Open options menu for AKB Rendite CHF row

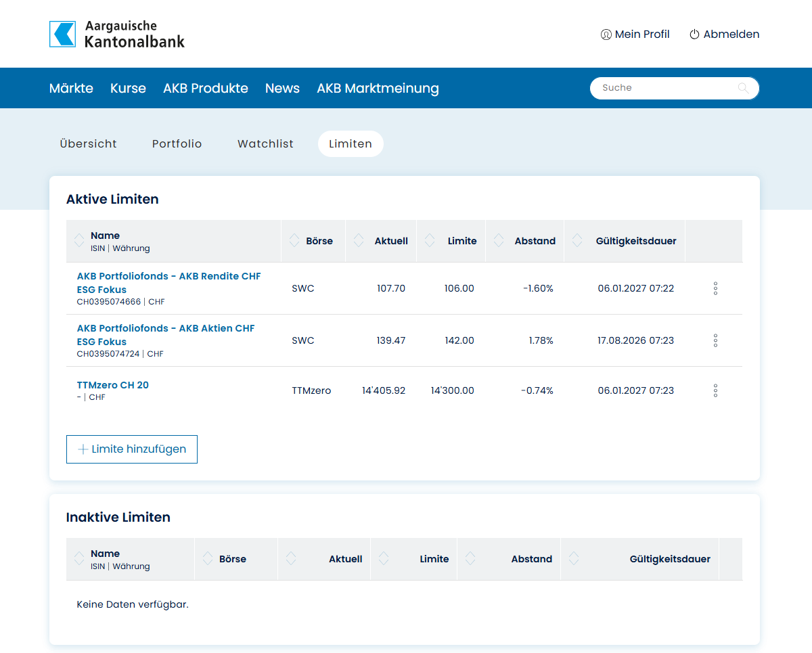click(715, 288)
